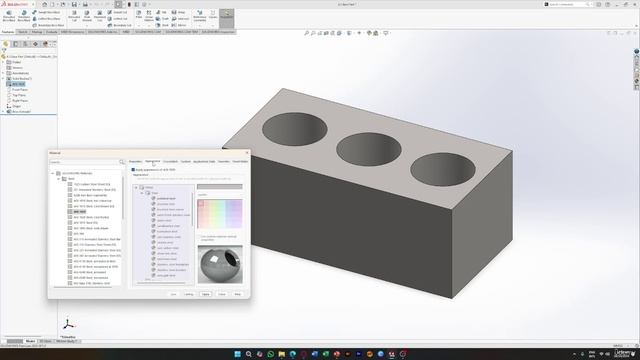This screenshot has height=360, width=640.
Task: Toggle Apply appearance of AISI 1020 checkbox
Action: coord(133,169)
